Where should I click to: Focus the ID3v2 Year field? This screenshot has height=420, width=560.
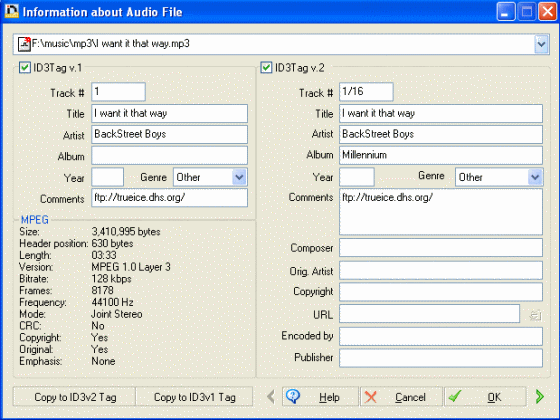coord(357,177)
